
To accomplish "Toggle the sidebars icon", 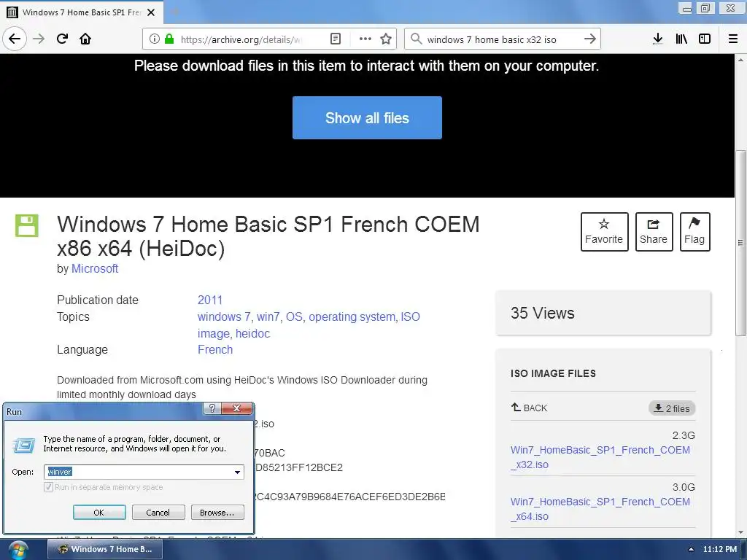I will pyautogui.click(x=705, y=39).
